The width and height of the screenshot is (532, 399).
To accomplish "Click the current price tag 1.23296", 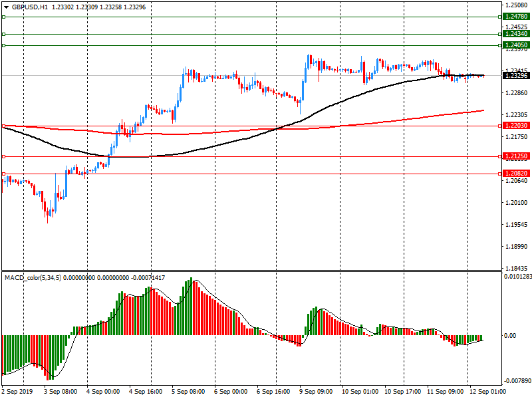I will click(x=516, y=75).
